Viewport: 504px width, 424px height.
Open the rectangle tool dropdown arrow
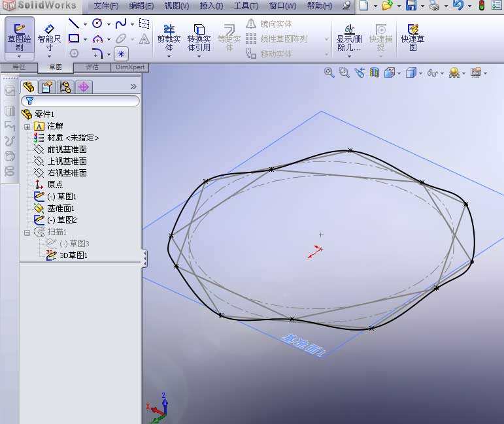click(85, 39)
